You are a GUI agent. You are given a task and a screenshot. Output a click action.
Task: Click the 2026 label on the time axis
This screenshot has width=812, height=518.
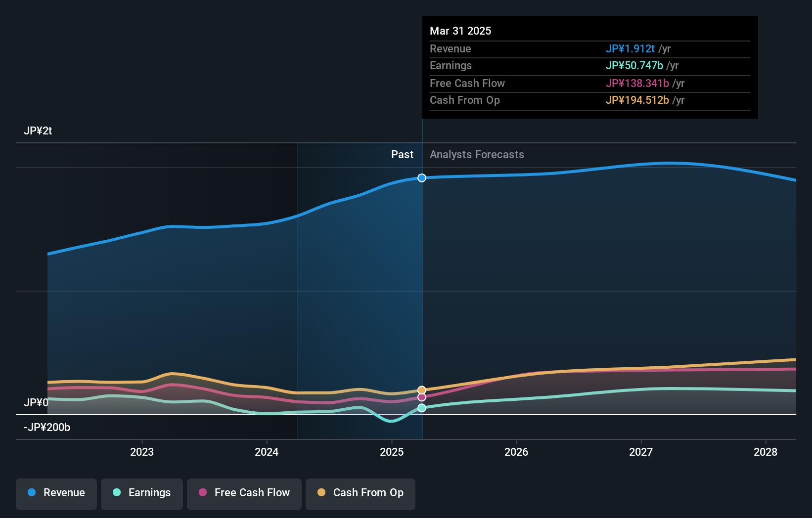tap(516, 452)
